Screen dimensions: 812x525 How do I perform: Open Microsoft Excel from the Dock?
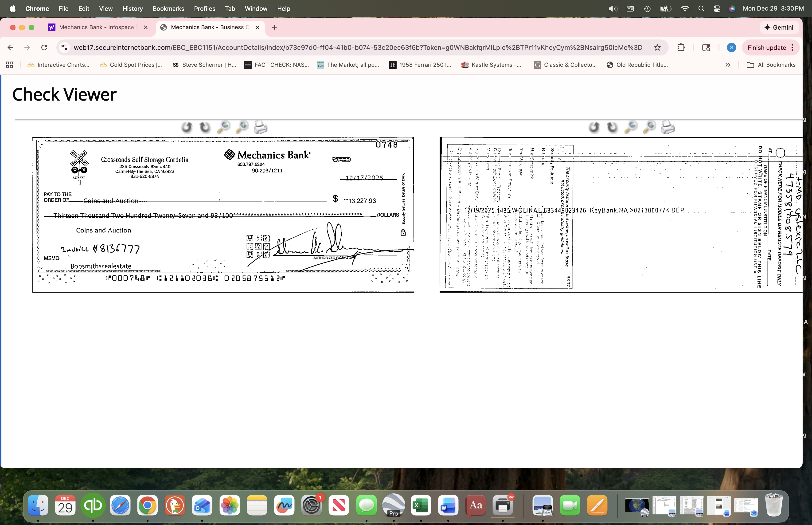point(421,505)
